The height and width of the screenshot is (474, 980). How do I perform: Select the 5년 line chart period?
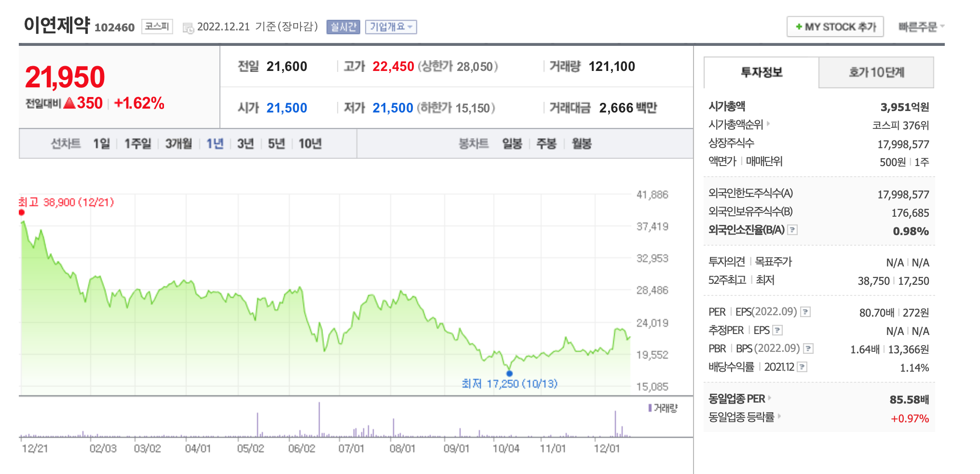[276, 143]
